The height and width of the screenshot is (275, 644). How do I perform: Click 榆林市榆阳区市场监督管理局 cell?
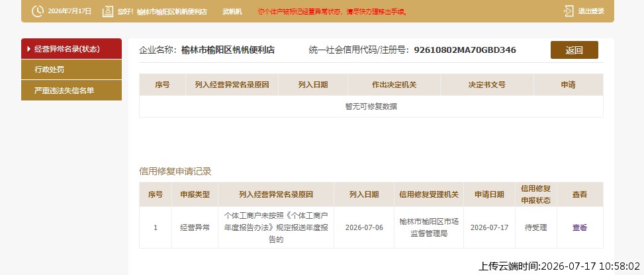click(x=429, y=227)
